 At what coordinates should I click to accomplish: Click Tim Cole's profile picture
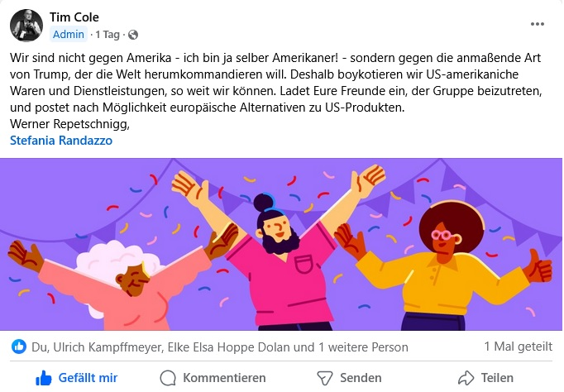click(x=26, y=26)
